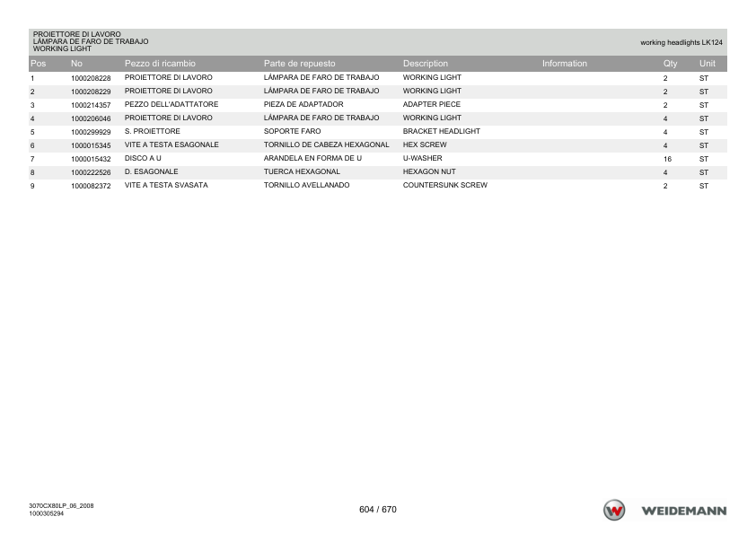Click 'TORNILLO AVELLANADO' cell
The image size is (756, 534).
pos(307,185)
